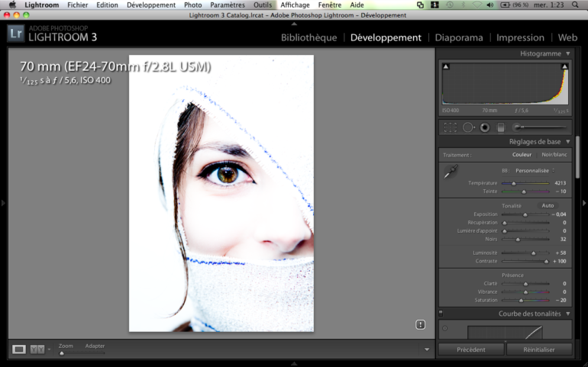
Task: Open the BB Personnalisée white balance dropdown
Action: (534, 171)
